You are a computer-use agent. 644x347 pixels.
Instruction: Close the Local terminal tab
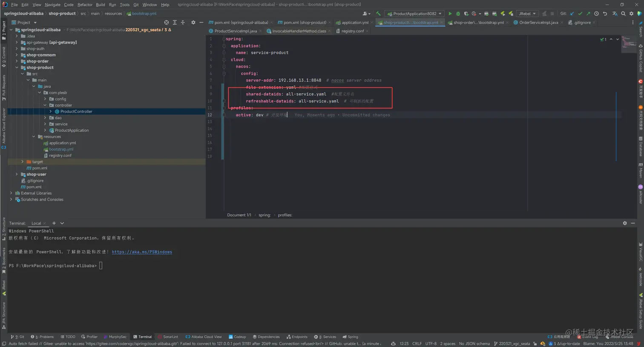click(x=44, y=223)
